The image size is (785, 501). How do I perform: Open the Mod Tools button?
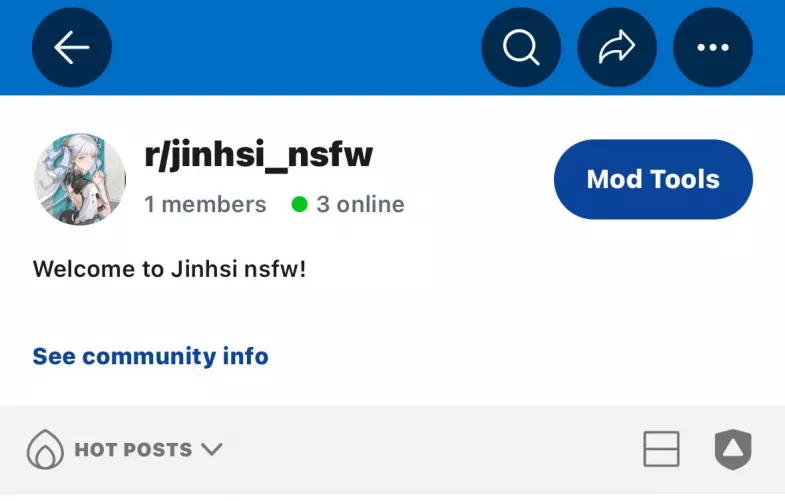653,179
